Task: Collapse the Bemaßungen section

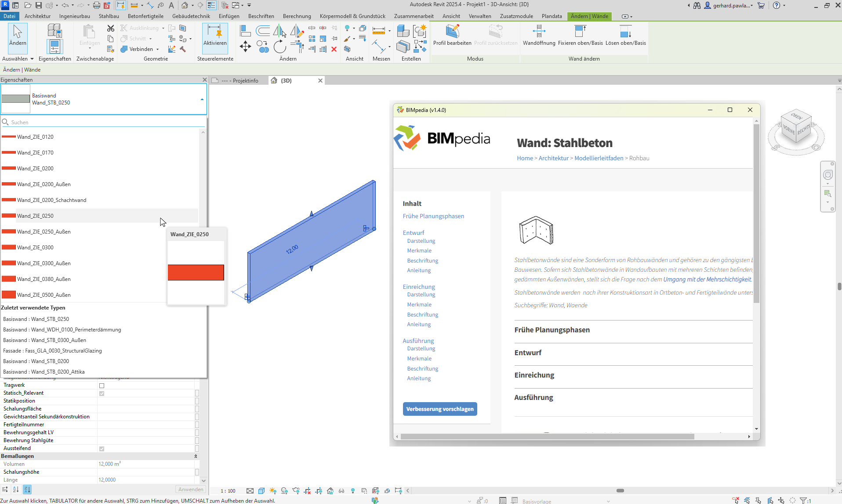Action: point(196,456)
